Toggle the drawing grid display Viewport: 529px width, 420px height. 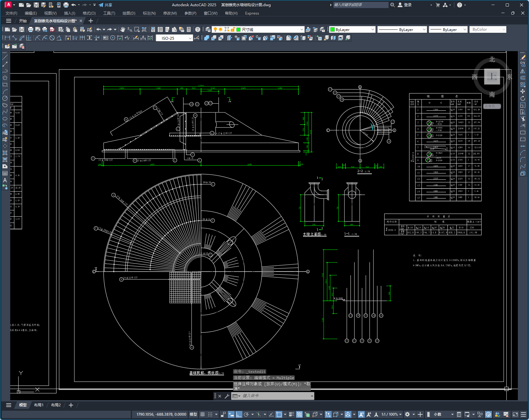203,414
